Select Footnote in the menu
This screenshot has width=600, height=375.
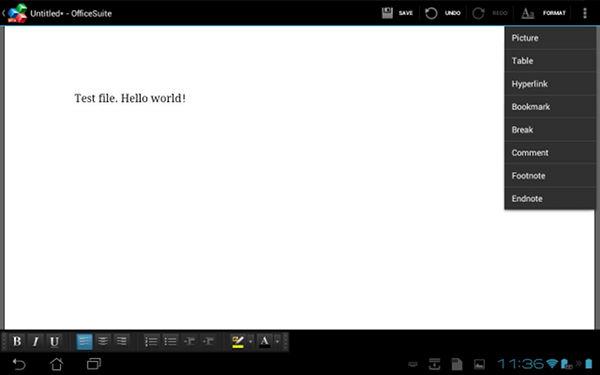point(549,176)
